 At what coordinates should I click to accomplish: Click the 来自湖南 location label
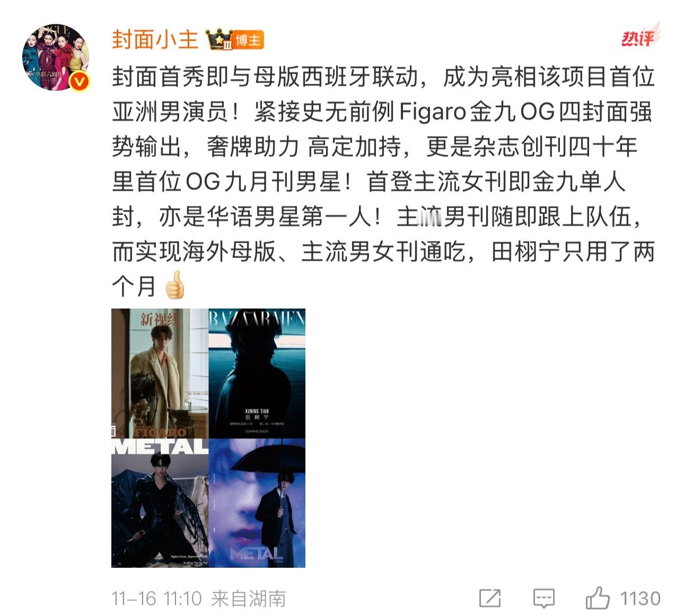(248, 599)
